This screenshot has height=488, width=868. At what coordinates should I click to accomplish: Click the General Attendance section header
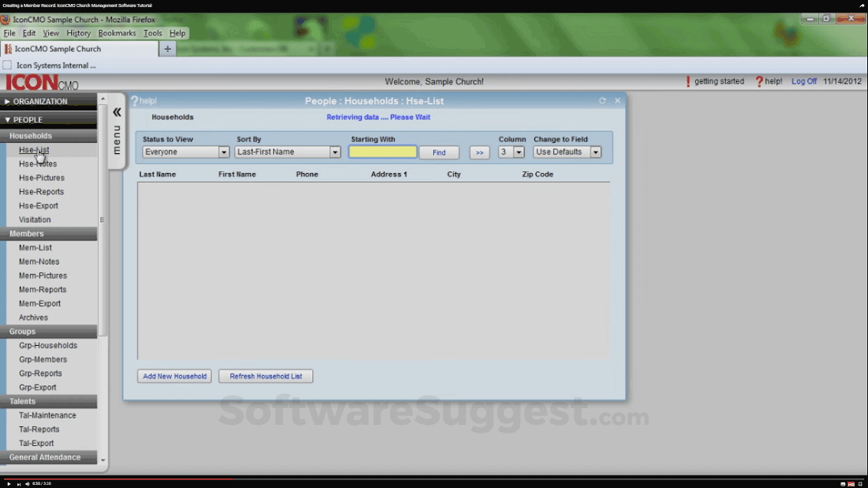(49, 457)
